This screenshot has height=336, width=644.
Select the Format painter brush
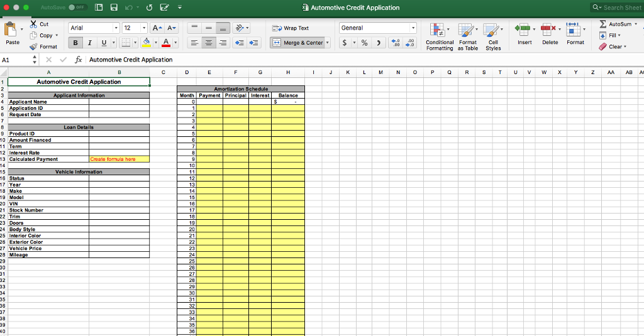tap(34, 46)
